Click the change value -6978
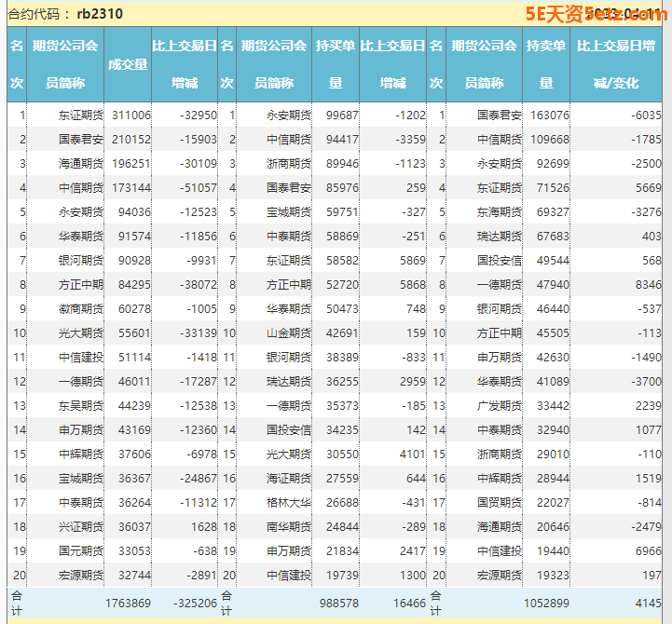 tap(202, 454)
